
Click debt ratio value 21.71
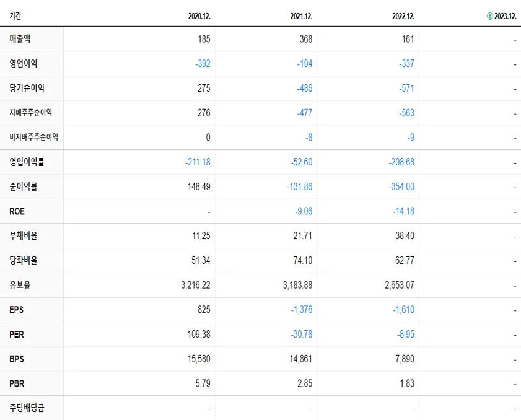(x=303, y=235)
